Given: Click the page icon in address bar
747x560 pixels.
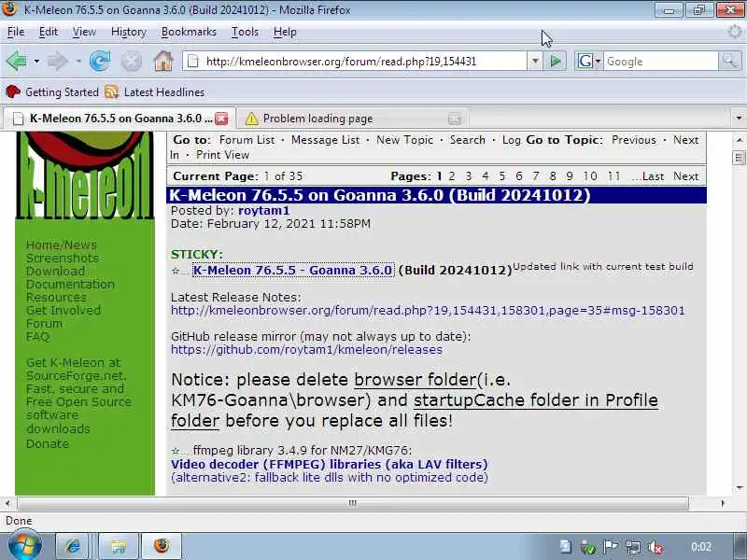Looking at the screenshot, I should pos(193,61).
